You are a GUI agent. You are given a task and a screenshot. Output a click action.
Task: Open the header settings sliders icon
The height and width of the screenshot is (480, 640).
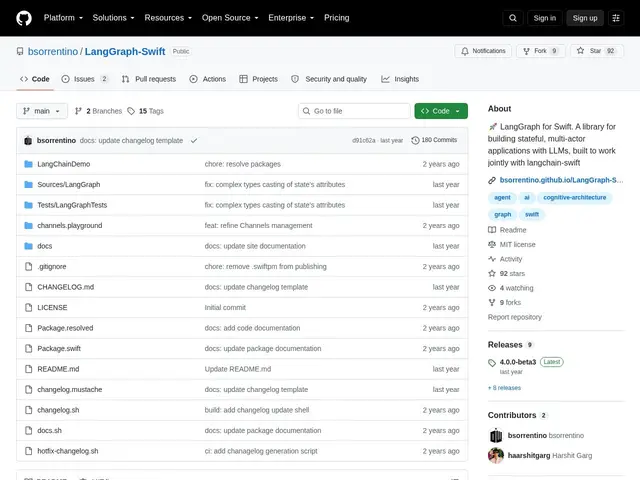pyautogui.click(x=616, y=18)
